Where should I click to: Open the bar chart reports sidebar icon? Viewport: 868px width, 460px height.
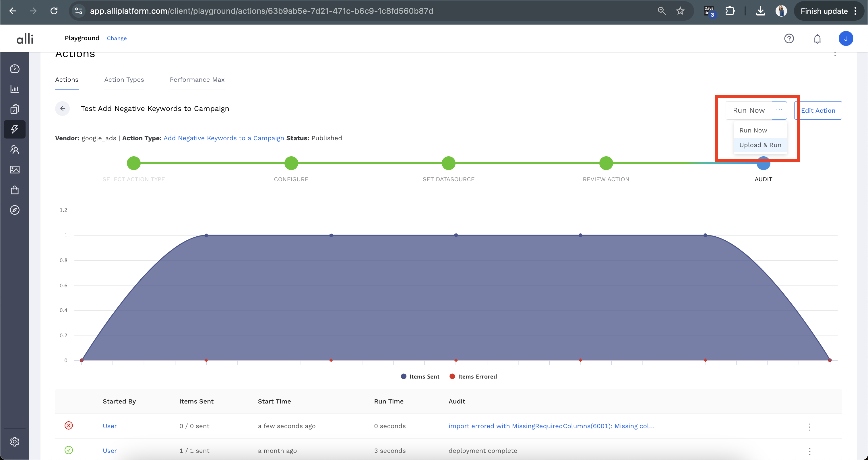(x=14, y=89)
